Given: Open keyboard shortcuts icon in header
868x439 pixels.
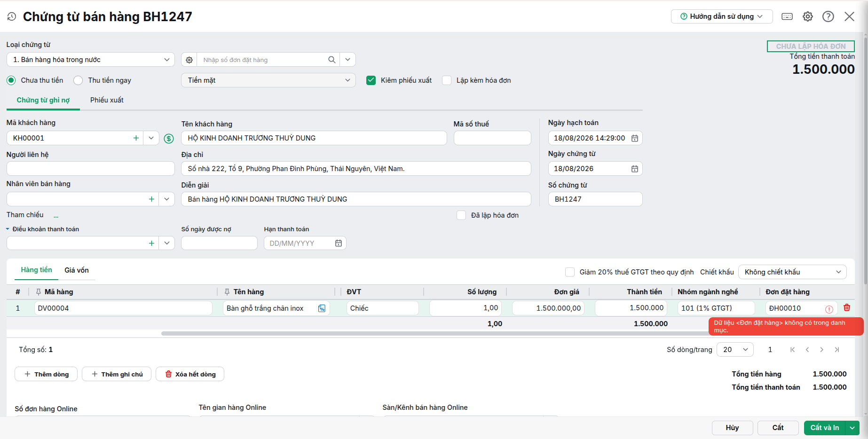Looking at the screenshot, I should (787, 16).
